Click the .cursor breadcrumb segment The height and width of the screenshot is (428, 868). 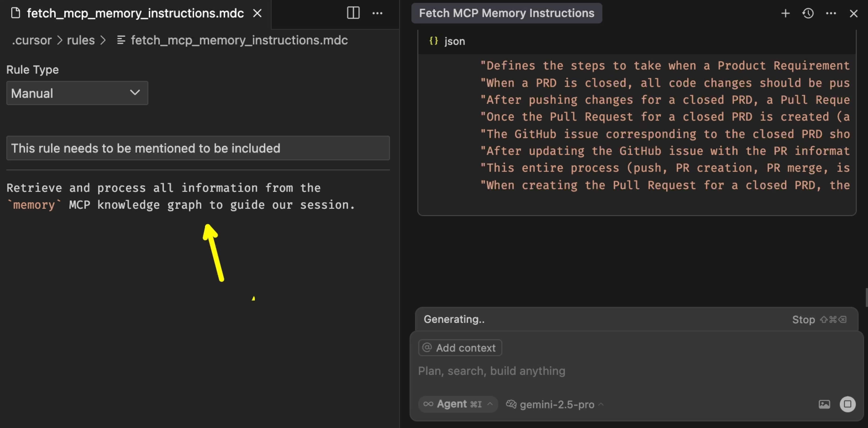tap(32, 40)
